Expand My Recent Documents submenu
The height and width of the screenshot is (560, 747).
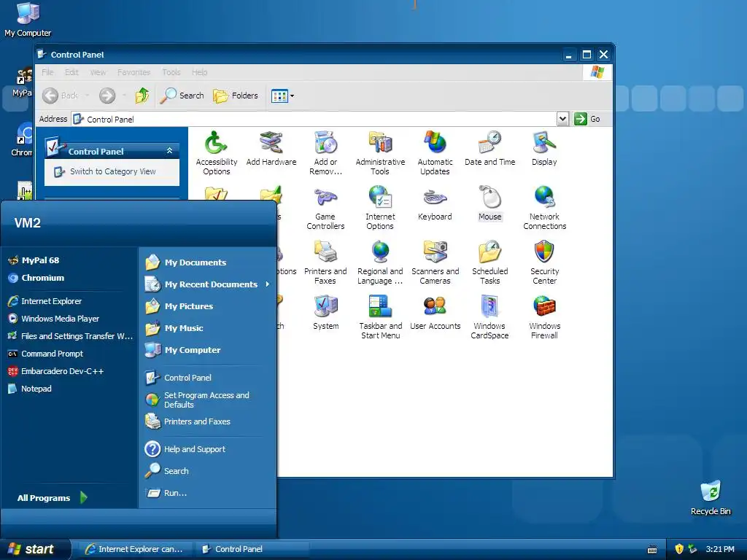[x=208, y=284]
